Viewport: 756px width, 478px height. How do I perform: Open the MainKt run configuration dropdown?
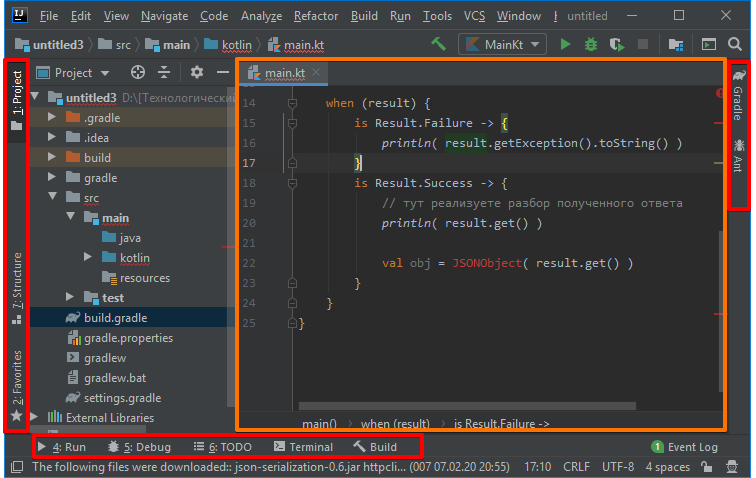pyautogui.click(x=502, y=44)
